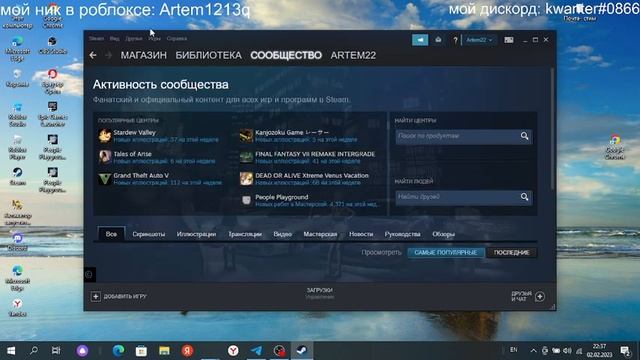
Task: Click the magnifier in the find friends box
Action: pyautogui.click(x=524, y=197)
